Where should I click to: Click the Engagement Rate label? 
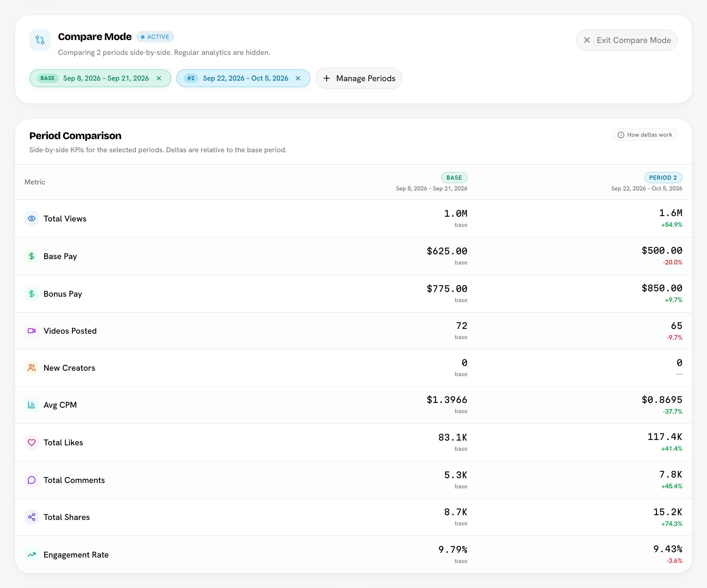tap(76, 555)
